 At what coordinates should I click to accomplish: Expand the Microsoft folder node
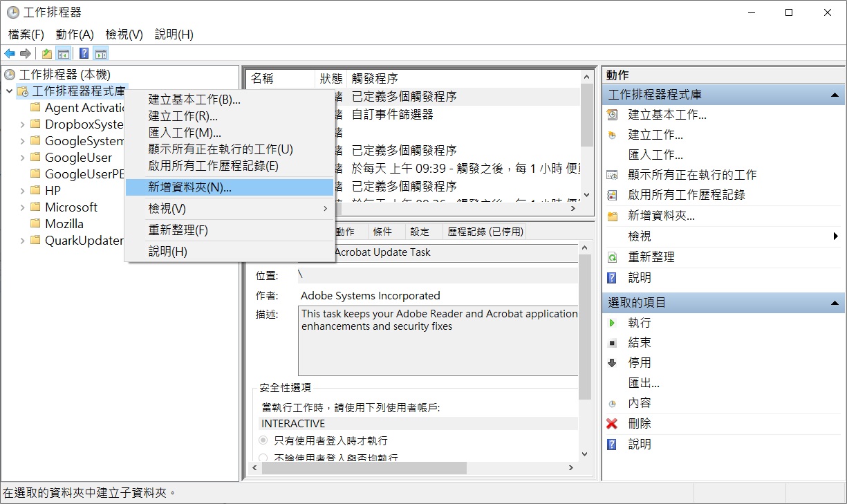(x=22, y=207)
